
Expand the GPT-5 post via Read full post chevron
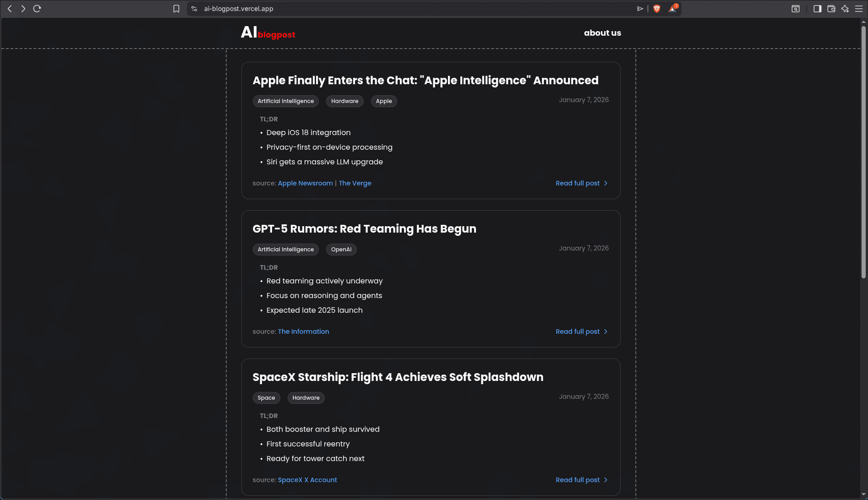point(605,331)
